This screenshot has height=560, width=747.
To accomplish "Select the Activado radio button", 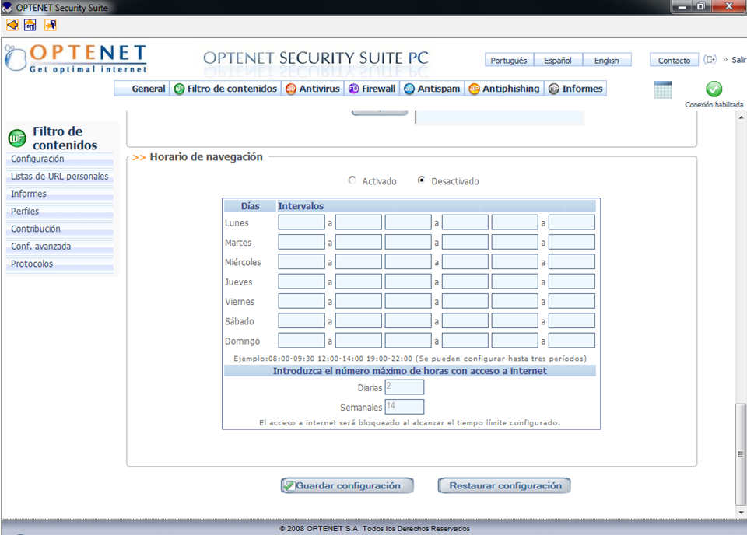I will pos(352,181).
